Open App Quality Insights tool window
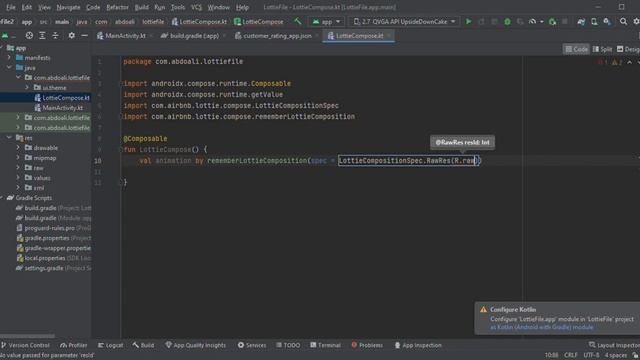This screenshot has height=360, width=640. [x=196, y=345]
